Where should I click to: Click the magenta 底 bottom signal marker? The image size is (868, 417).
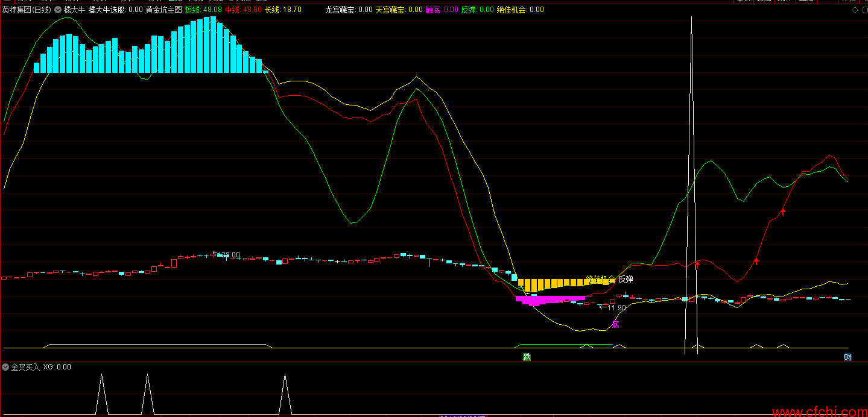[615, 325]
